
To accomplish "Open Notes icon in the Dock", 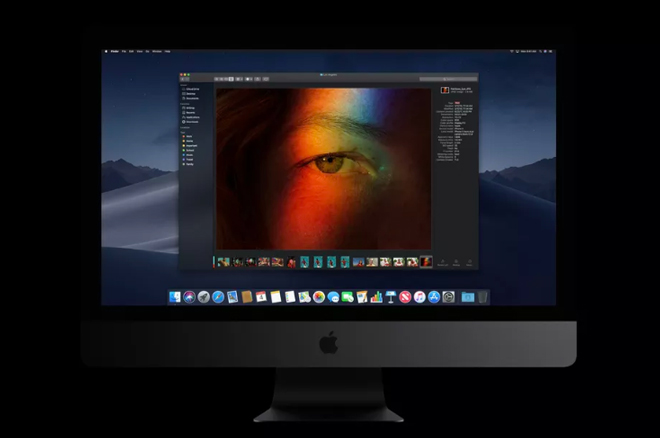I will (x=276, y=297).
